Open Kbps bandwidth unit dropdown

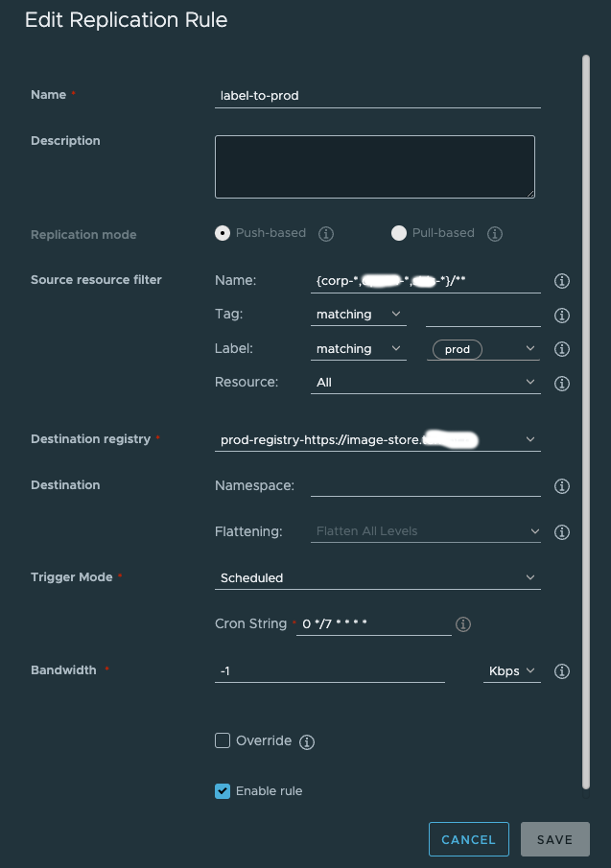point(512,671)
